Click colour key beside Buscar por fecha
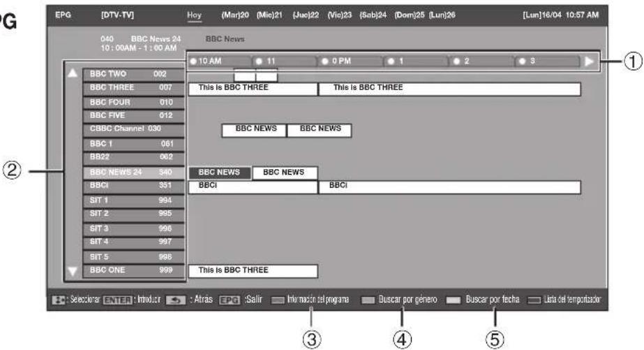The height and width of the screenshot is (350, 644). tap(454, 300)
